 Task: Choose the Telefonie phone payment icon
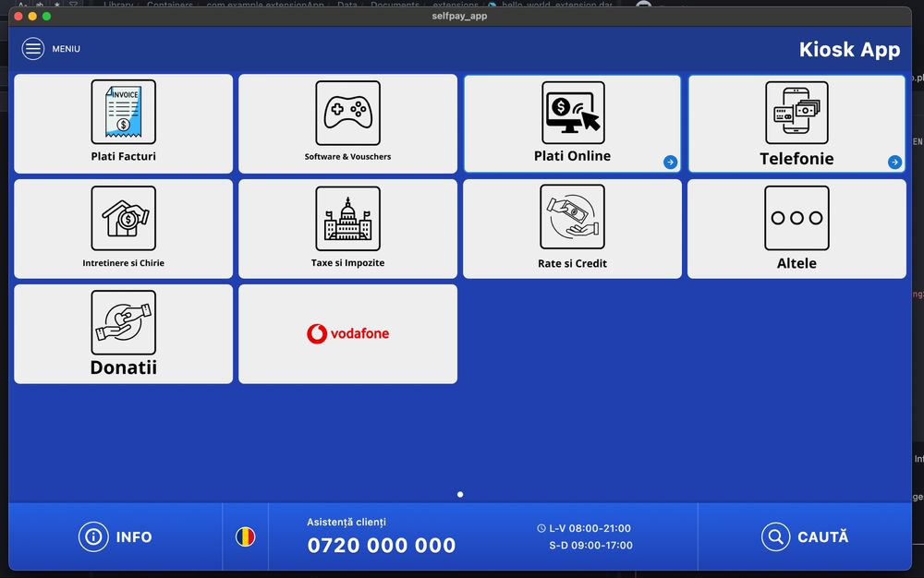pyautogui.click(x=796, y=113)
